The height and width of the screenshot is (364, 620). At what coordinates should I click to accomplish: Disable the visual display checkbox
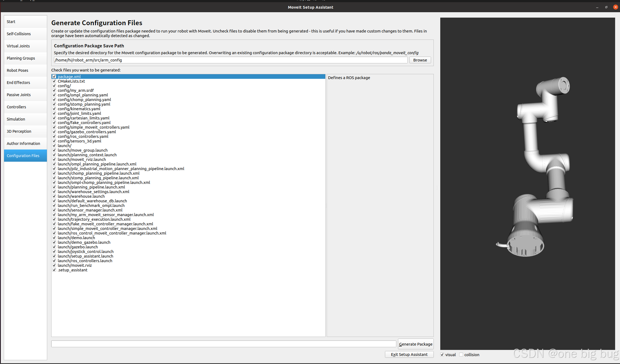click(x=442, y=355)
